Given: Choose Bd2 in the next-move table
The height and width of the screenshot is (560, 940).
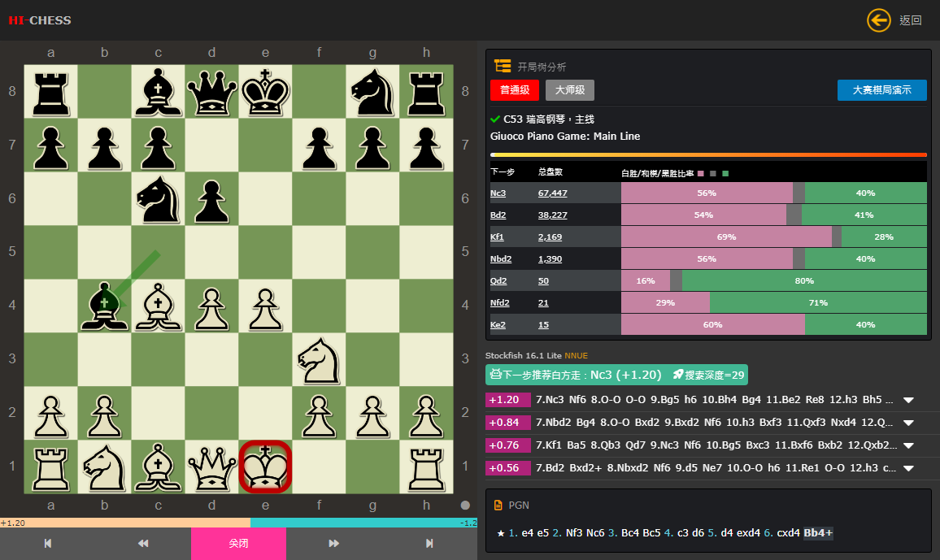Looking at the screenshot, I should click(x=498, y=215).
